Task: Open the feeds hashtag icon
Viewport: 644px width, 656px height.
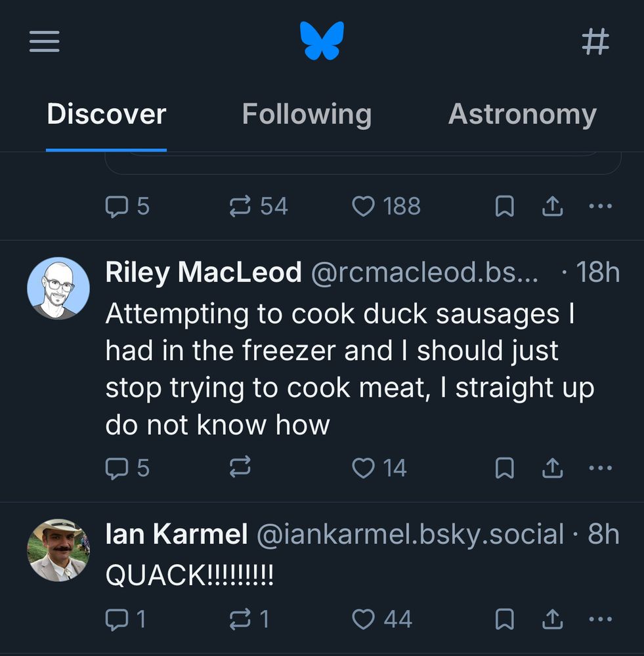Action: [595, 42]
